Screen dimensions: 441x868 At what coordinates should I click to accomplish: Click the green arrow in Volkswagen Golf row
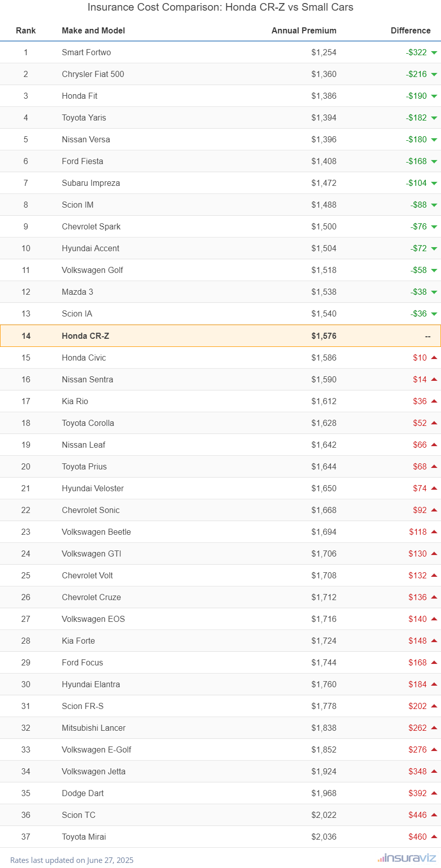point(434,270)
